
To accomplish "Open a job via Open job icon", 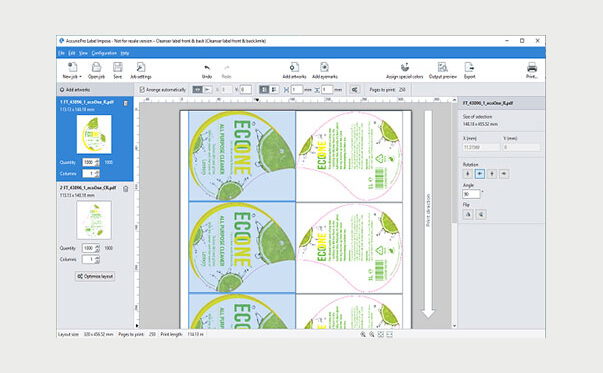I will [96, 67].
